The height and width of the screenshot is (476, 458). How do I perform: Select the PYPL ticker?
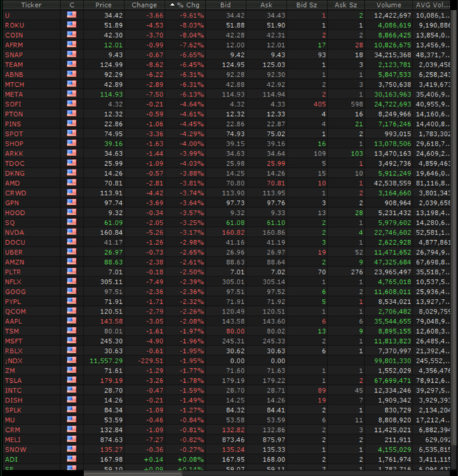coord(13,302)
